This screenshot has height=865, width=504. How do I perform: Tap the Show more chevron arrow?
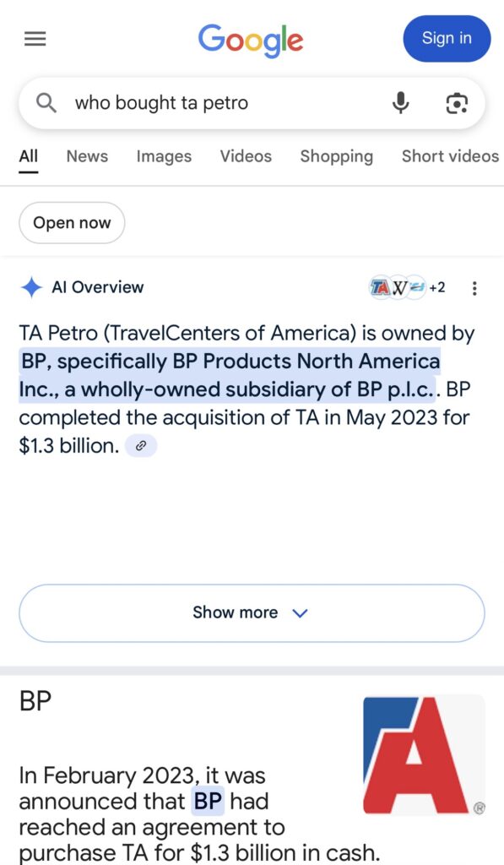pos(300,613)
